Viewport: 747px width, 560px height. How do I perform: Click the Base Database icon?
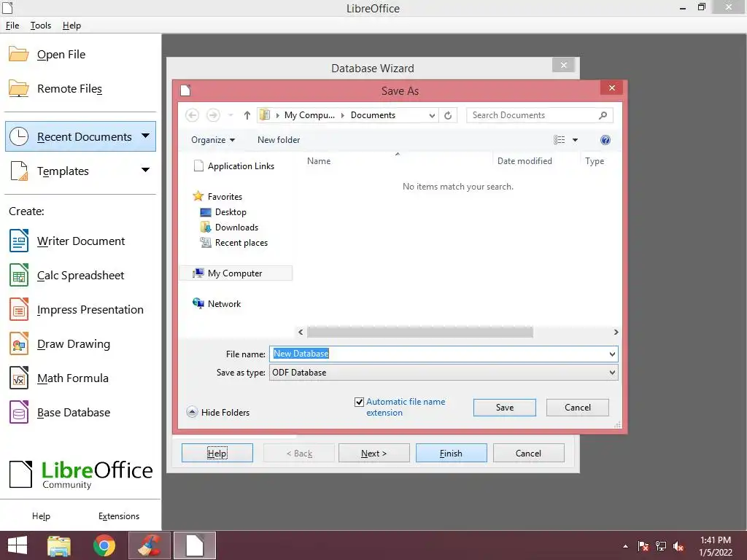point(19,413)
